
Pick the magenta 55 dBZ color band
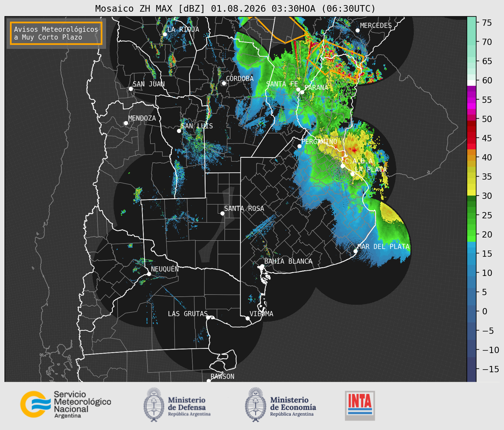[471, 100]
